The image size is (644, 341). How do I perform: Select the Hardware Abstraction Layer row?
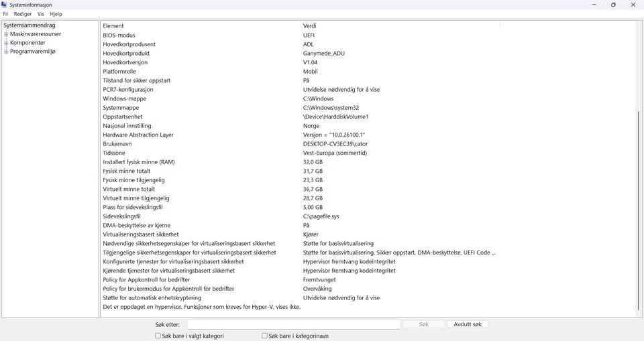(x=299, y=135)
